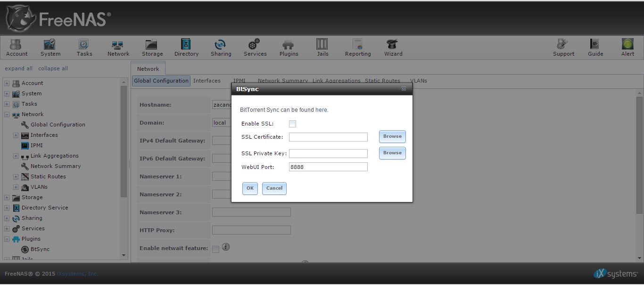The image size is (644, 285).
Task: Open the Tasks toolbar icon
Action: [84, 48]
